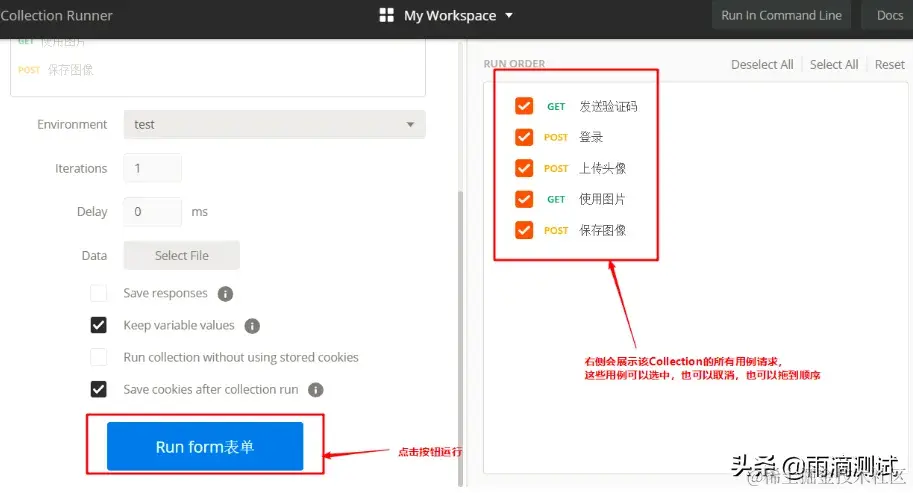Viewport: 913px width, 493px height.
Task: Open the Docs button
Action: pyautogui.click(x=889, y=15)
